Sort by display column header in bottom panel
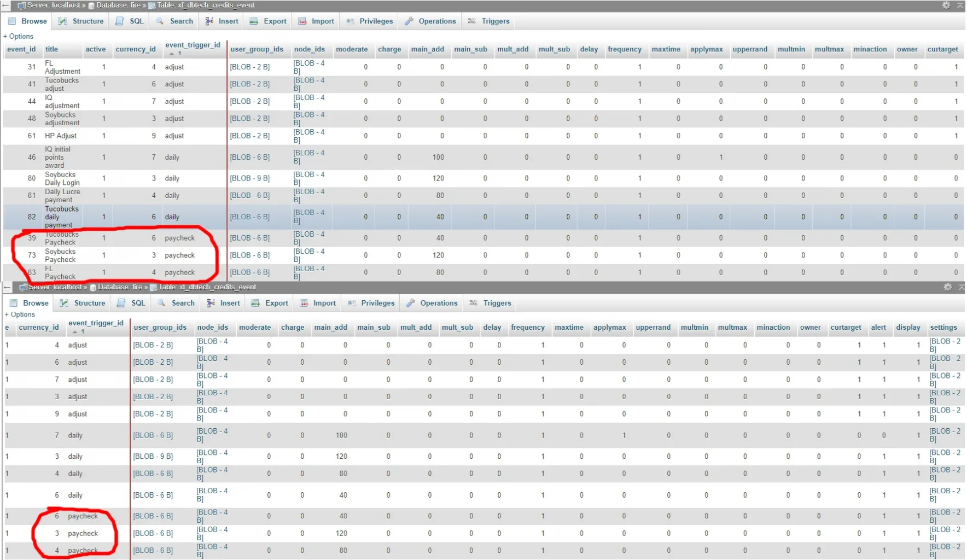The image size is (967, 560). click(x=908, y=328)
